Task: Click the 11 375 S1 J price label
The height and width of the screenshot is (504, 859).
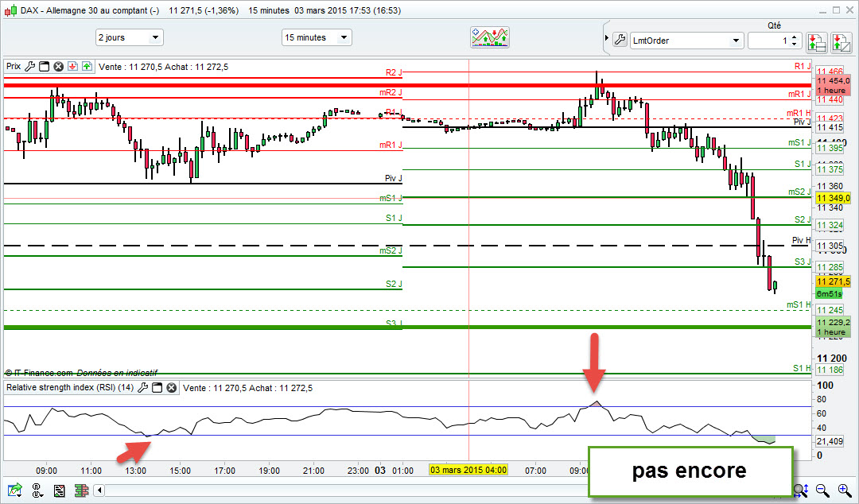Action: tap(830, 170)
